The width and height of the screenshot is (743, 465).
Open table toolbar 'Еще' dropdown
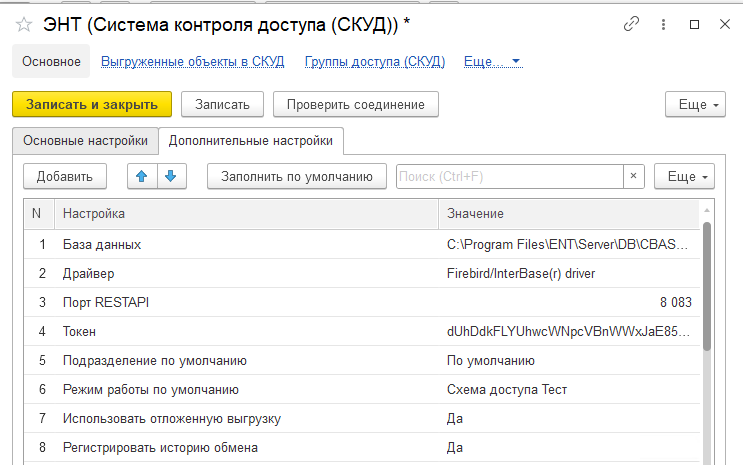[x=684, y=177]
